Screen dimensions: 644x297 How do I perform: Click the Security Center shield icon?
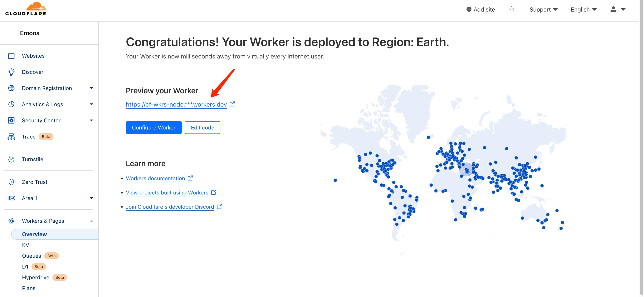11,120
